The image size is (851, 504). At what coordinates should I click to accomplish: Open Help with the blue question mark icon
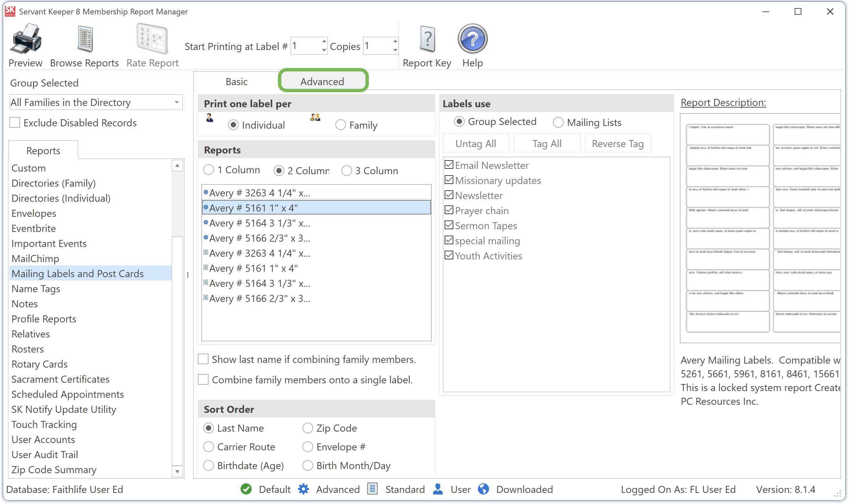pos(473,39)
